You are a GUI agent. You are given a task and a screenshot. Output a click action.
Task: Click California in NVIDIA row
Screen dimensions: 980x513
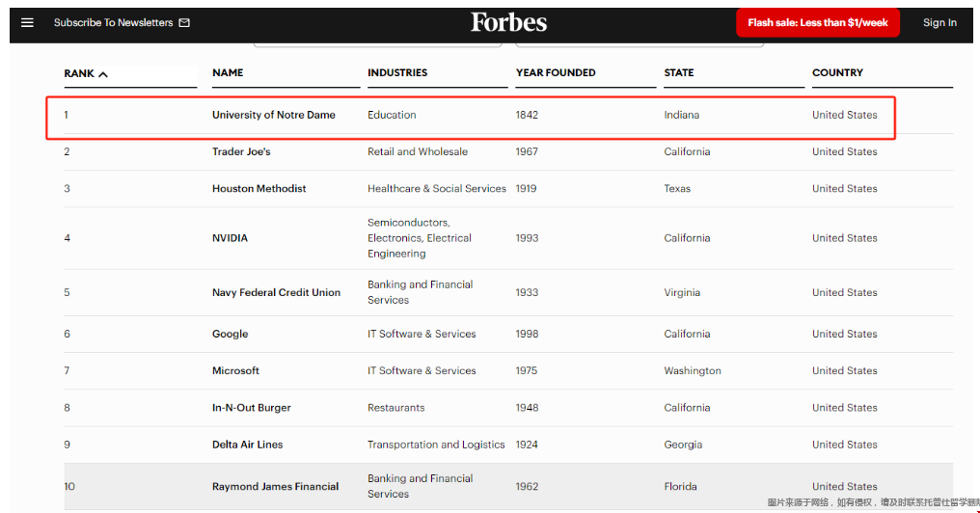point(687,238)
